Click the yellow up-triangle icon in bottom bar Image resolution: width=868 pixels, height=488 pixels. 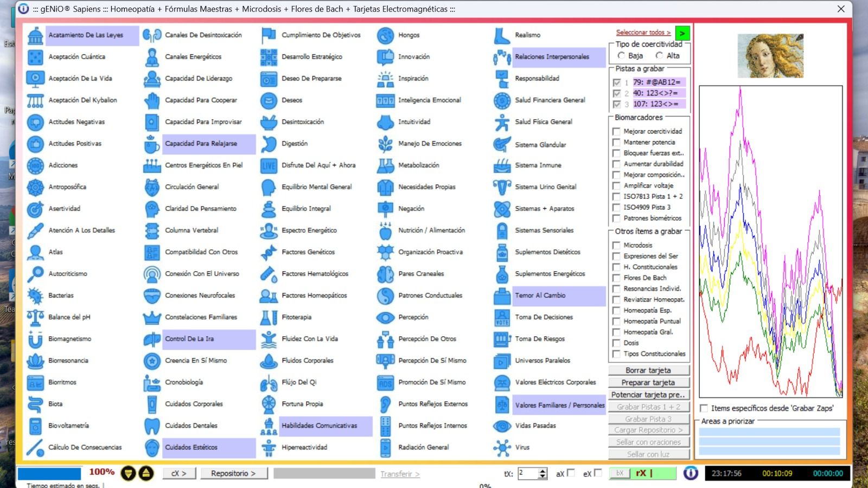click(146, 473)
